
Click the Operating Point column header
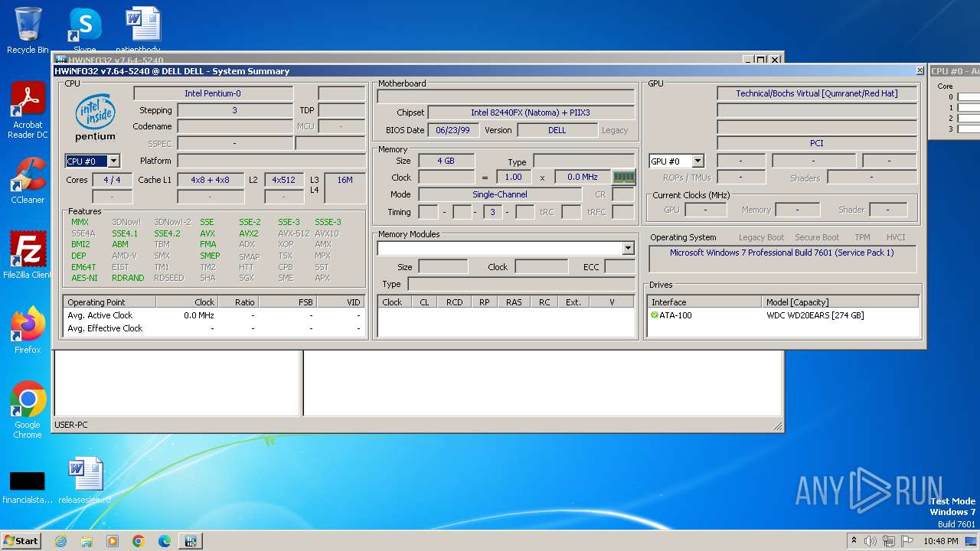[x=110, y=302]
